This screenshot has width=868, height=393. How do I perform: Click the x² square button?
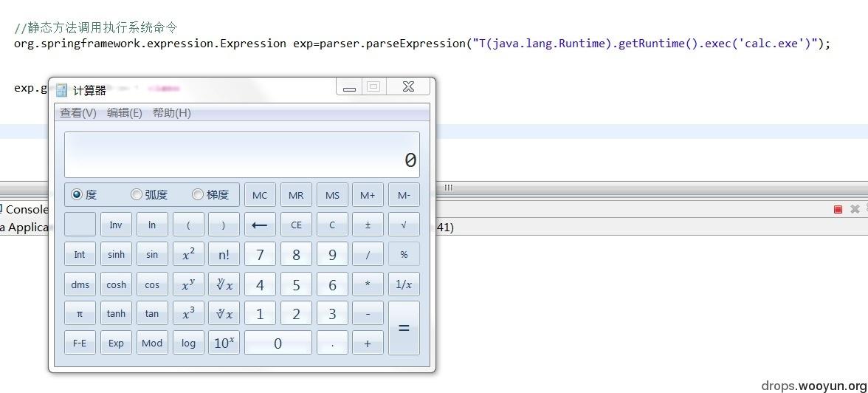[x=188, y=254]
